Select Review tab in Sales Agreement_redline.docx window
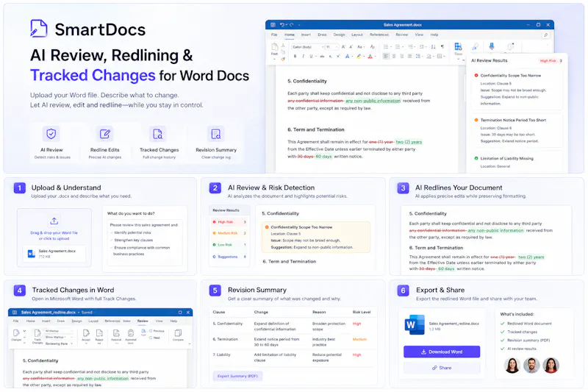The height and width of the screenshot is (392, 588). coord(143,321)
